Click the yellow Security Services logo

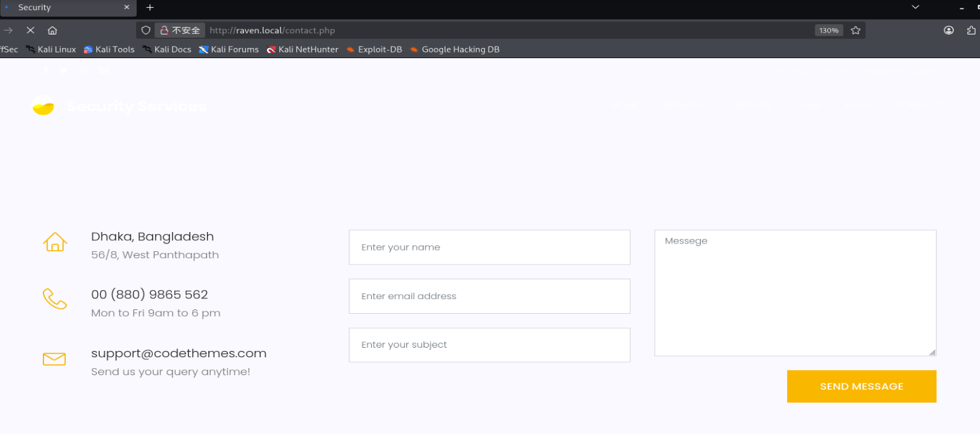point(43,105)
